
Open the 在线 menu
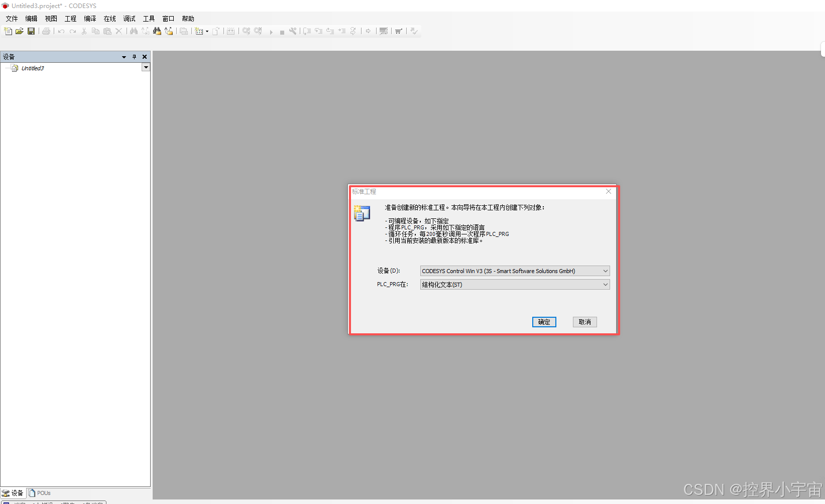109,19
